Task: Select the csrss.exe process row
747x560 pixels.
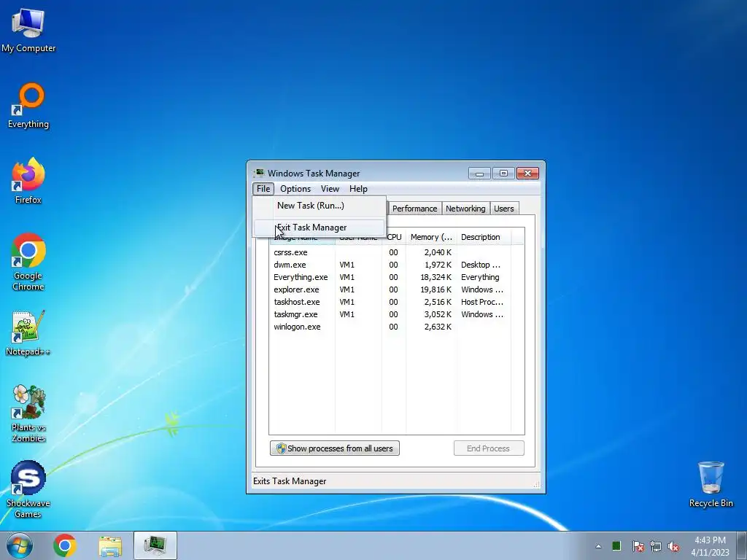Action: click(x=396, y=252)
